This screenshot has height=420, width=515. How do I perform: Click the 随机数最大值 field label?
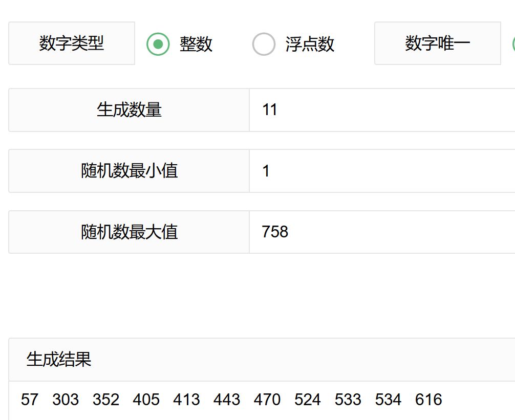tap(129, 232)
